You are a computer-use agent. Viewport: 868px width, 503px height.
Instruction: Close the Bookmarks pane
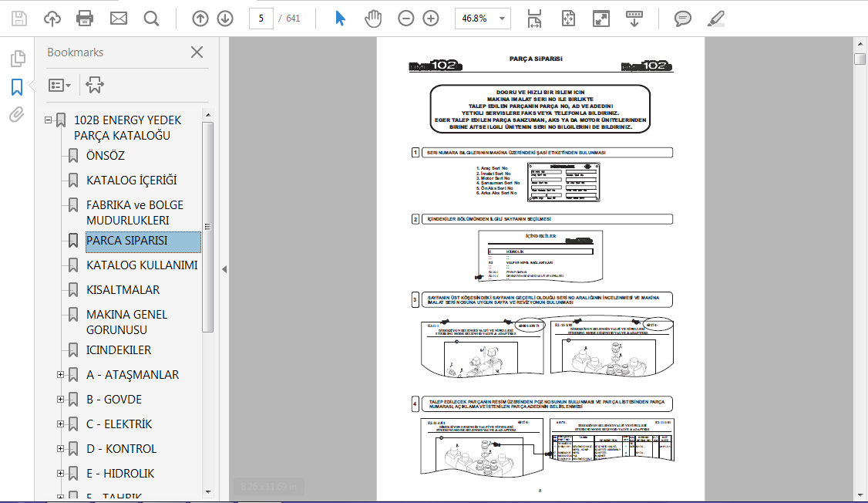pyautogui.click(x=197, y=52)
